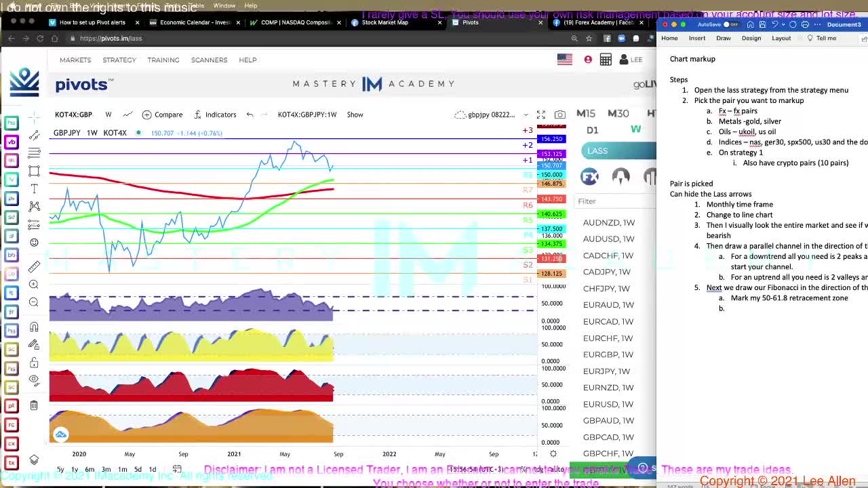Toggle stay in drawing mode pencil-lock

34,345
